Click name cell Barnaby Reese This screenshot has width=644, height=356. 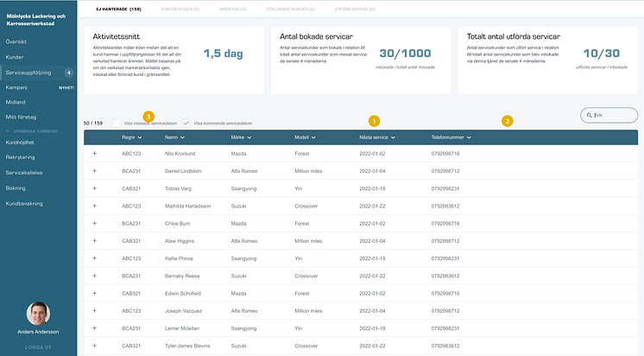[x=182, y=276]
